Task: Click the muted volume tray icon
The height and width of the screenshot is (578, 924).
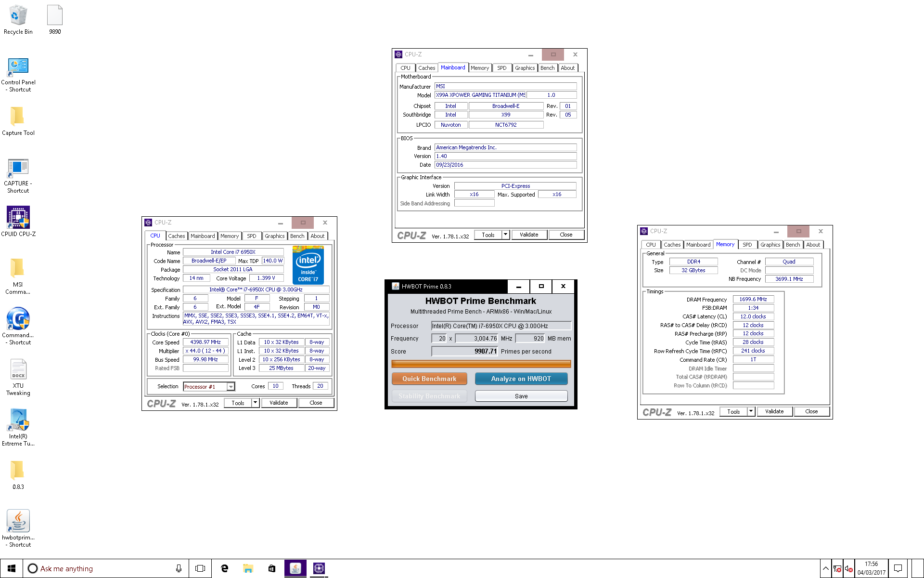Action: [x=848, y=569]
